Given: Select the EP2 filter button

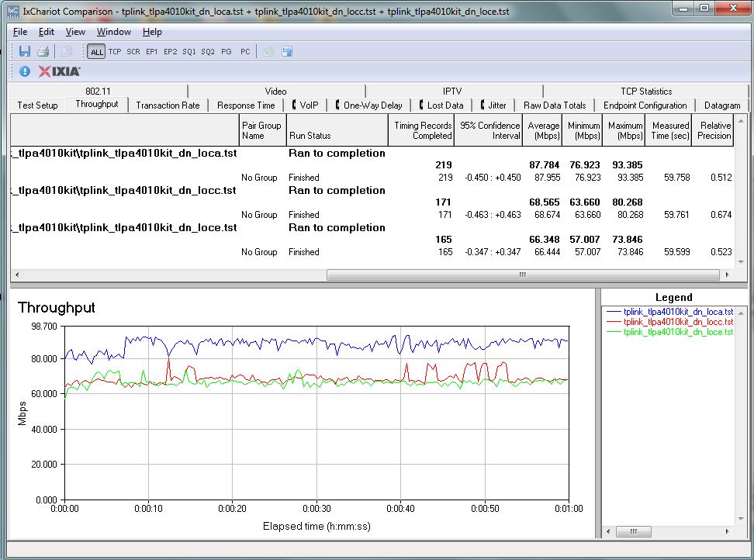Looking at the screenshot, I should pyautogui.click(x=171, y=51).
